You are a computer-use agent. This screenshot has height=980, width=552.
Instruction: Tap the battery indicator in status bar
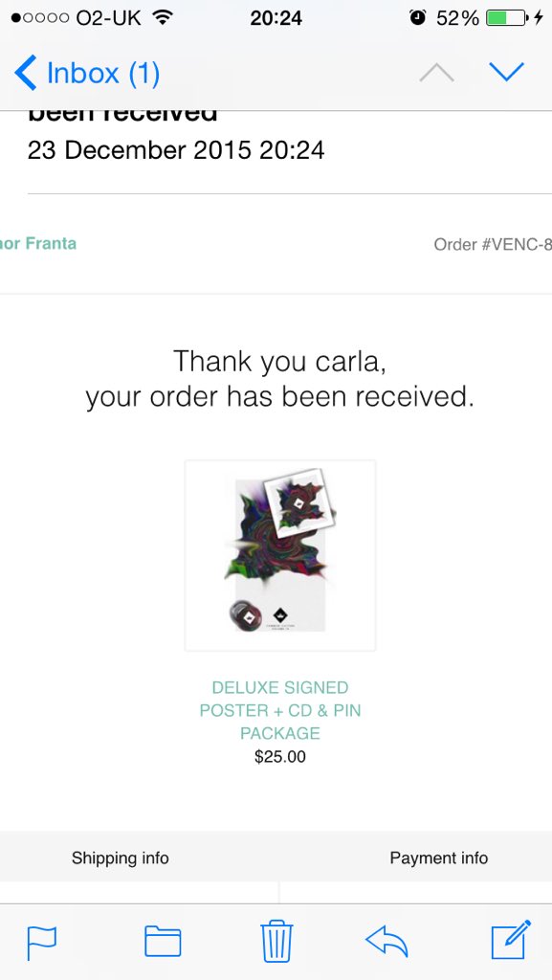click(x=506, y=18)
